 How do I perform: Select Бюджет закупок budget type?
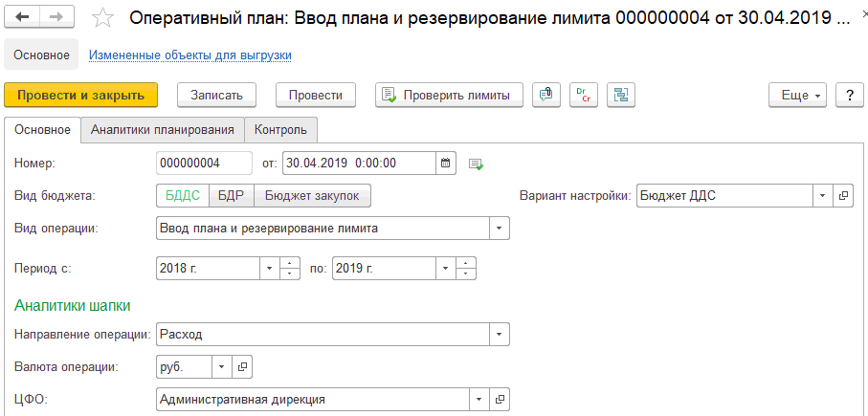click(x=312, y=195)
